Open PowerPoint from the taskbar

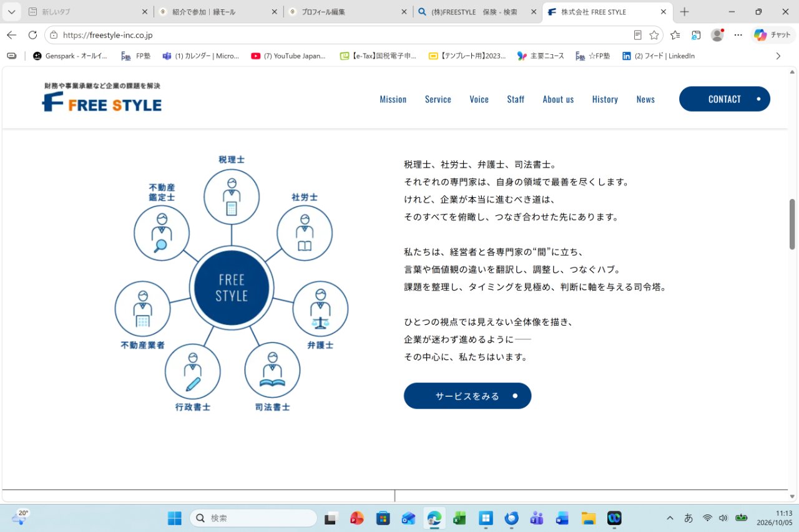(x=357, y=518)
